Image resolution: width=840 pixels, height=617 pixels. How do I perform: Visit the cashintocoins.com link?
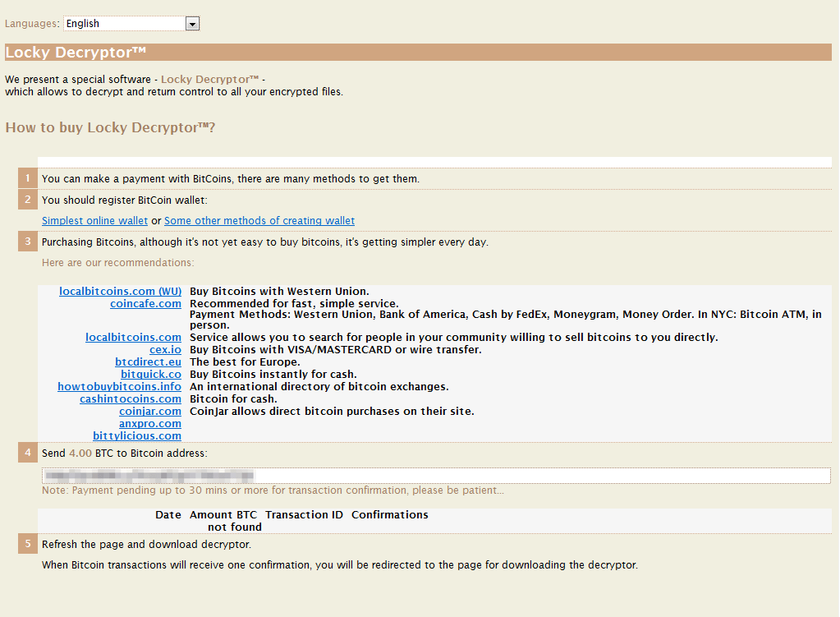(131, 399)
